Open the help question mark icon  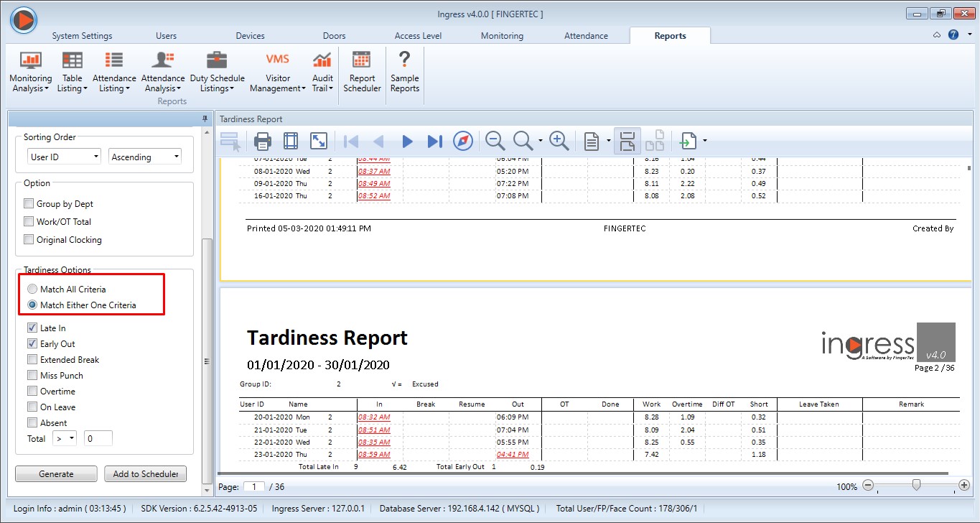click(953, 34)
